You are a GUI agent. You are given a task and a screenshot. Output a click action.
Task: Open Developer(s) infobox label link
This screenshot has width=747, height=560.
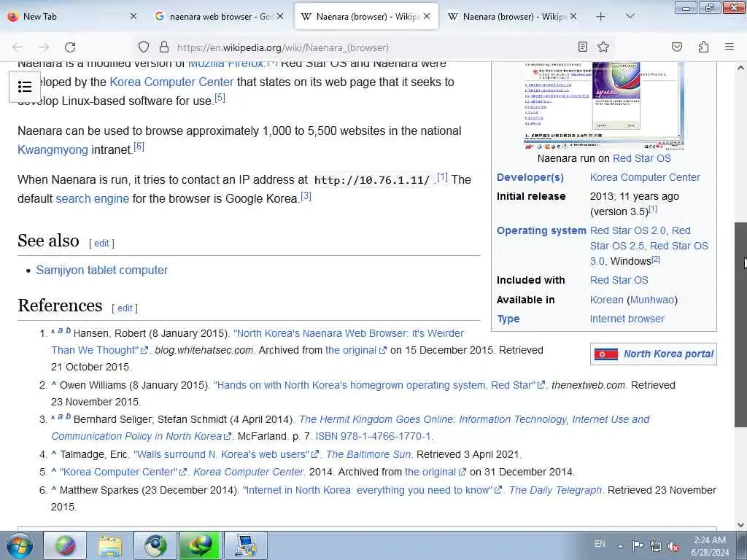pos(530,177)
